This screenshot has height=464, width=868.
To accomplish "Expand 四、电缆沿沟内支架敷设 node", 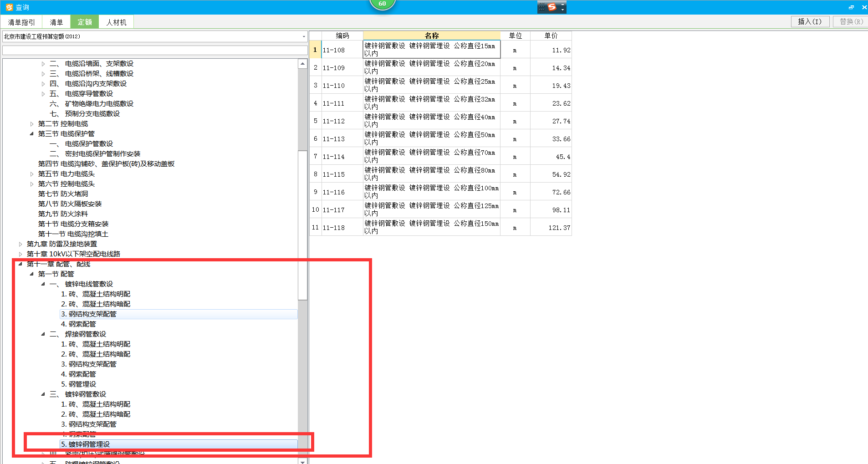I will point(43,84).
